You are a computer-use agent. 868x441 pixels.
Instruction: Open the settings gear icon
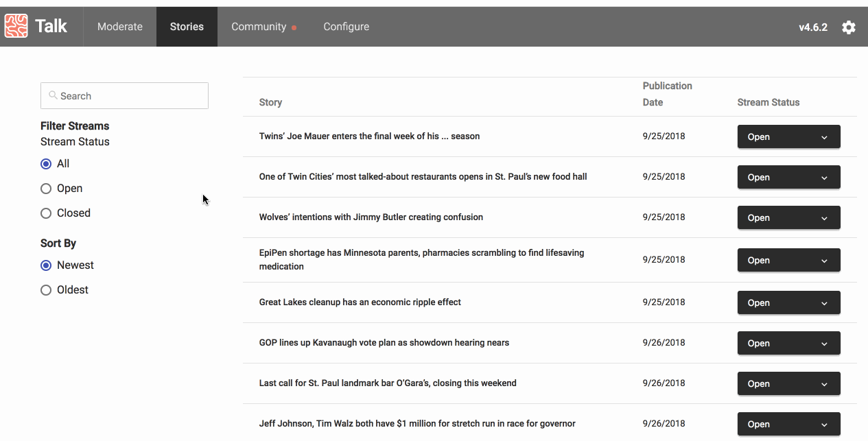pyautogui.click(x=849, y=27)
